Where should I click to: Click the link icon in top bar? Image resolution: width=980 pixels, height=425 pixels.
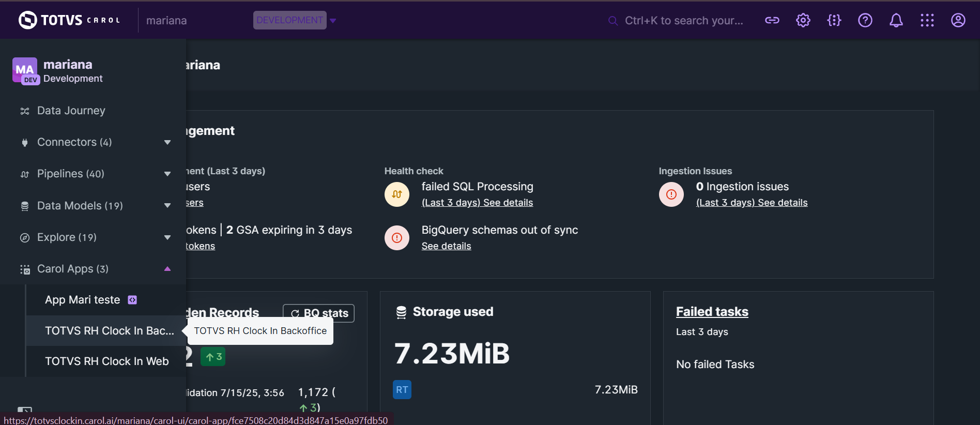coord(772,20)
